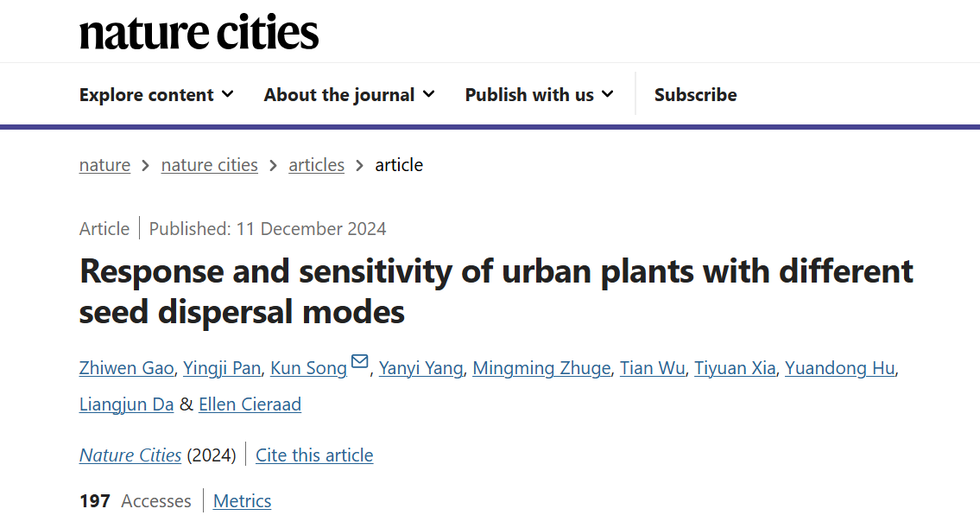Click the Subscribe link
Image resolution: width=980 pixels, height=528 pixels.
click(695, 95)
